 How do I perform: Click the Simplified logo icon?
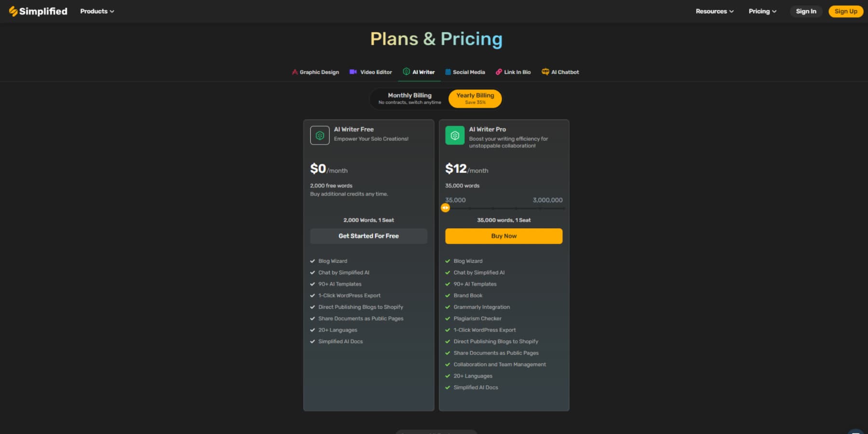tap(13, 11)
